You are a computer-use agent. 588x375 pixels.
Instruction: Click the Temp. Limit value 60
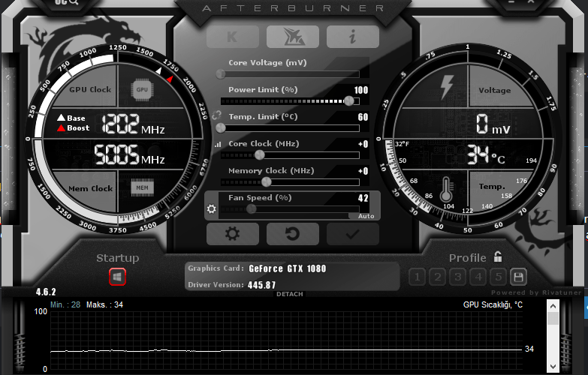click(363, 117)
